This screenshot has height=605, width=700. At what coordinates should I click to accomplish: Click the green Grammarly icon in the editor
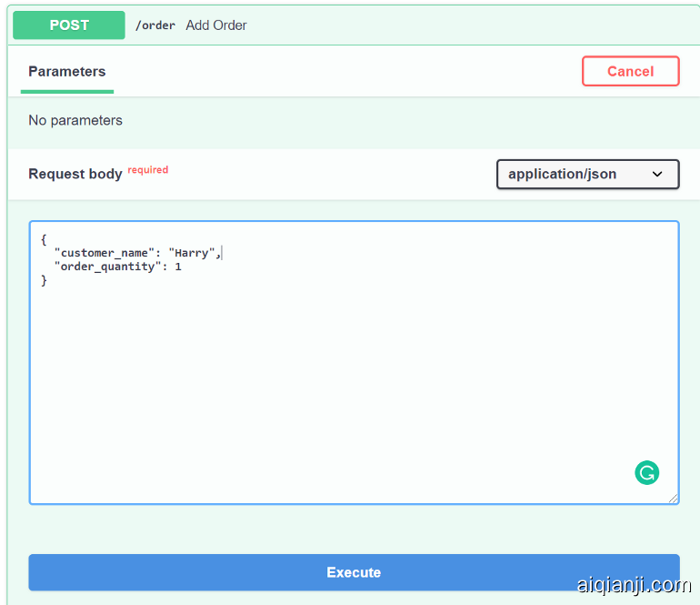pos(646,472)
